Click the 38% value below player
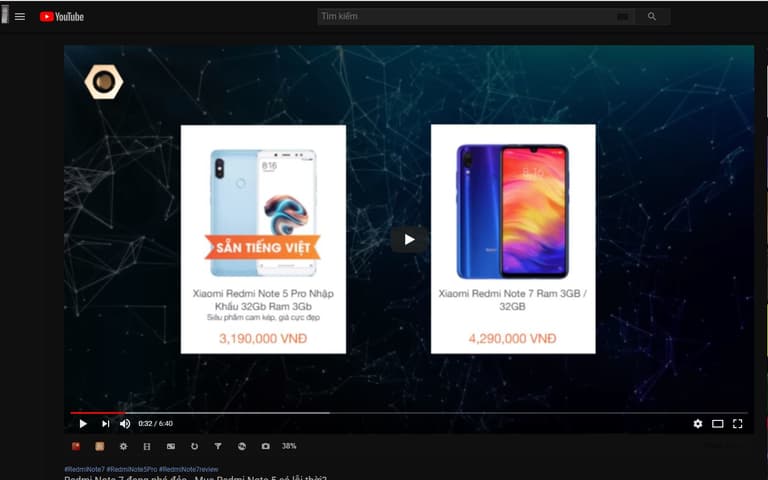Screen dimensions: 768x480 click(x=289, y=446)
